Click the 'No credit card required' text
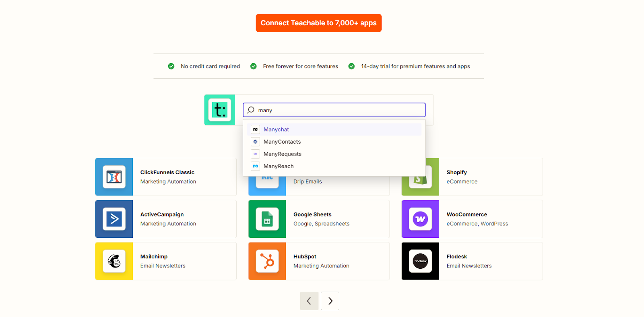Viewport: 644px width, 317px height. [x=210, y=66]
